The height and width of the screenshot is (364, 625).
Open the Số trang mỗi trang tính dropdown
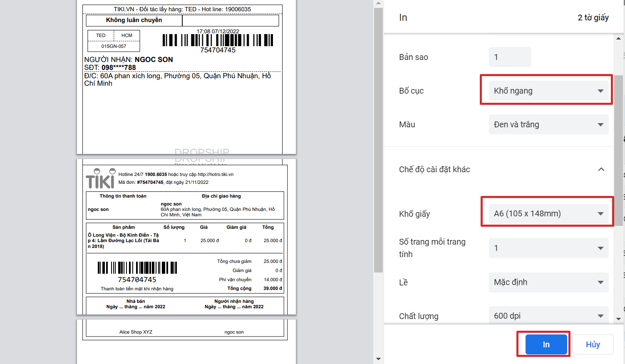(548, 248)
